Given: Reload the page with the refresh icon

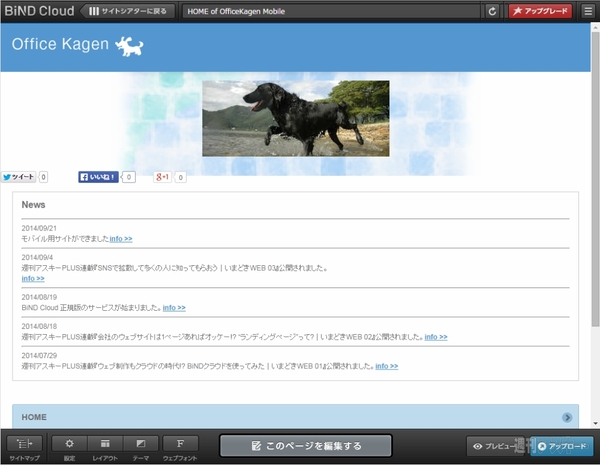Looking at the screenshot, I should [492, 11].
